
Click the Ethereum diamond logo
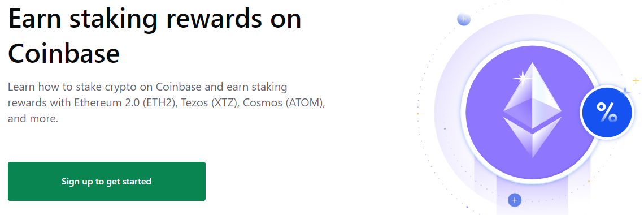click(532, 110)
